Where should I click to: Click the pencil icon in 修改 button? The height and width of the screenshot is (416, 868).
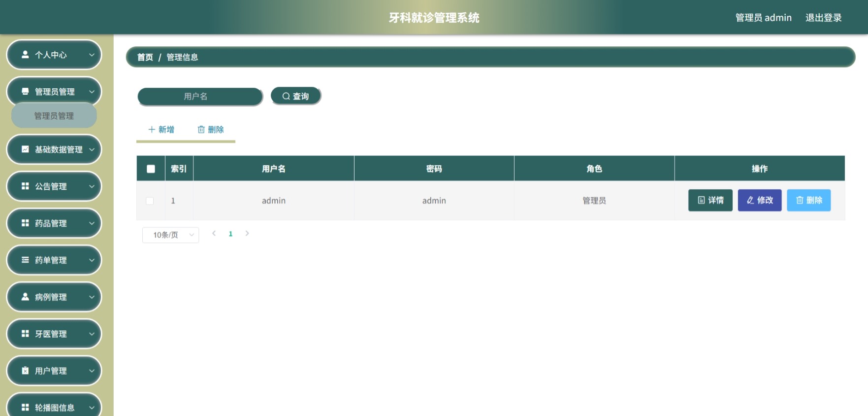pyautogui.click(x=750, y=200)
